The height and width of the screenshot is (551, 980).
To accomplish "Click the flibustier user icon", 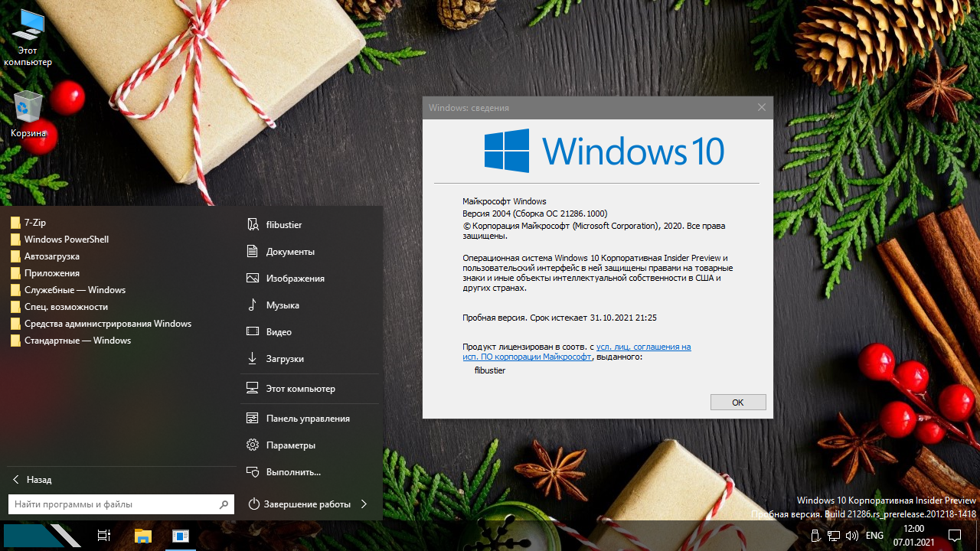I will [252, 225].
